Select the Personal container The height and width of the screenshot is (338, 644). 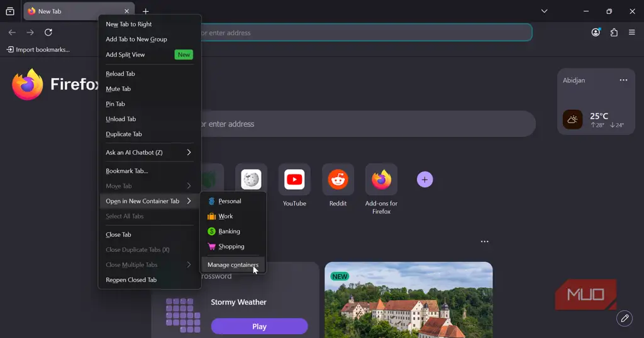coord(233,201)
